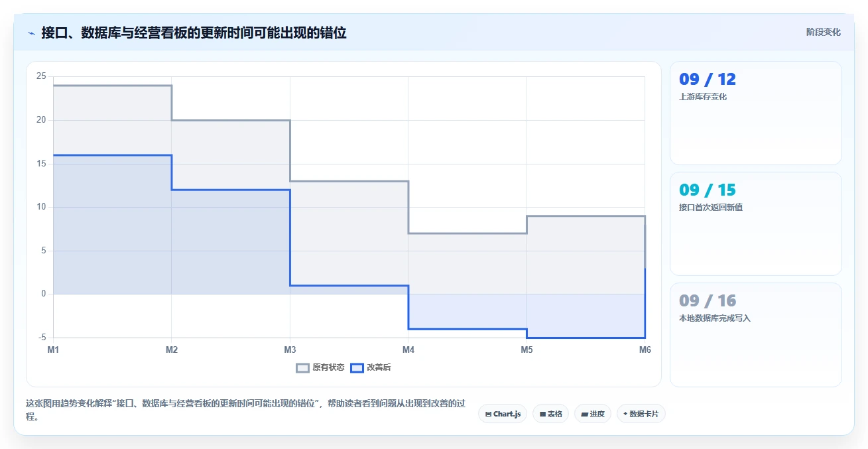Viewport: 868px width, 449px height.
Task: Click the Chart.js tag
Action: click(x=503, y=414)
